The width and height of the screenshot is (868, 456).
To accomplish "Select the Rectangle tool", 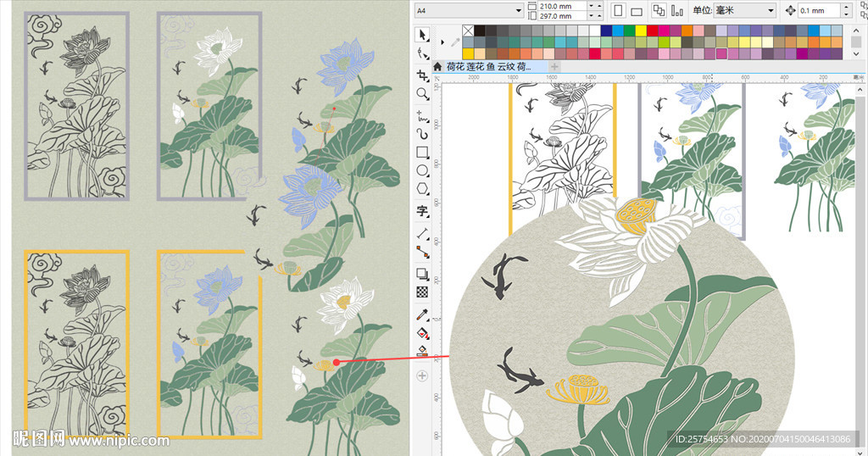I will point(422,152).
